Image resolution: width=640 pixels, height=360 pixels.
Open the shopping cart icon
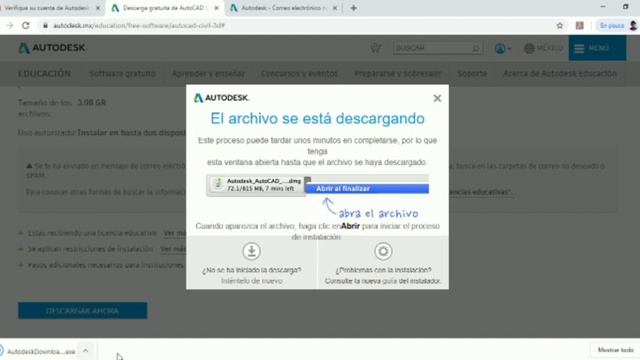376,48
